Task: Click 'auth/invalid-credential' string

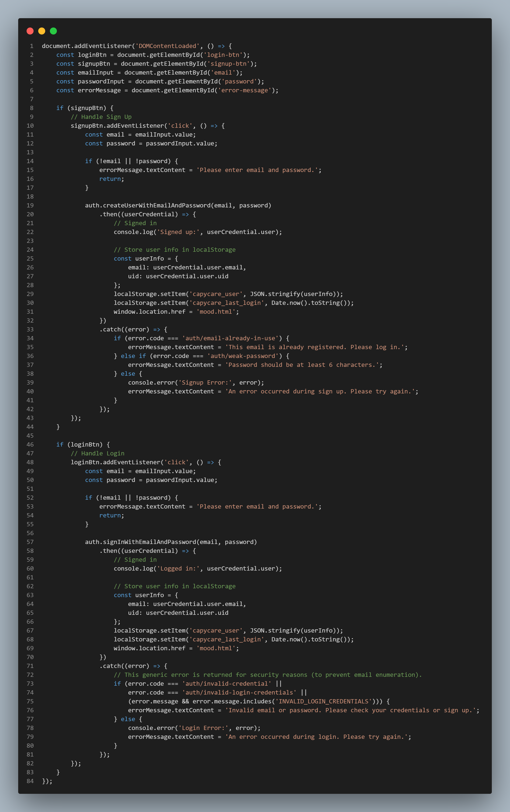Action: tap(226, 684)
